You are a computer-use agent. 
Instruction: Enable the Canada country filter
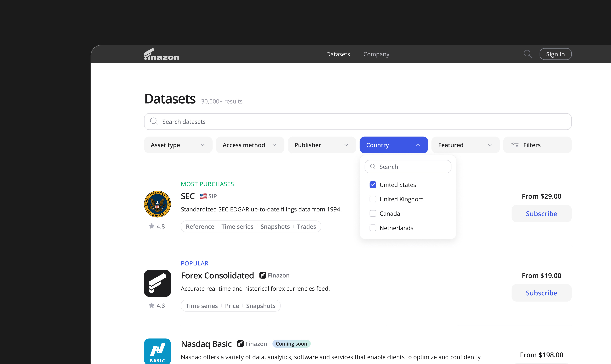373,213
